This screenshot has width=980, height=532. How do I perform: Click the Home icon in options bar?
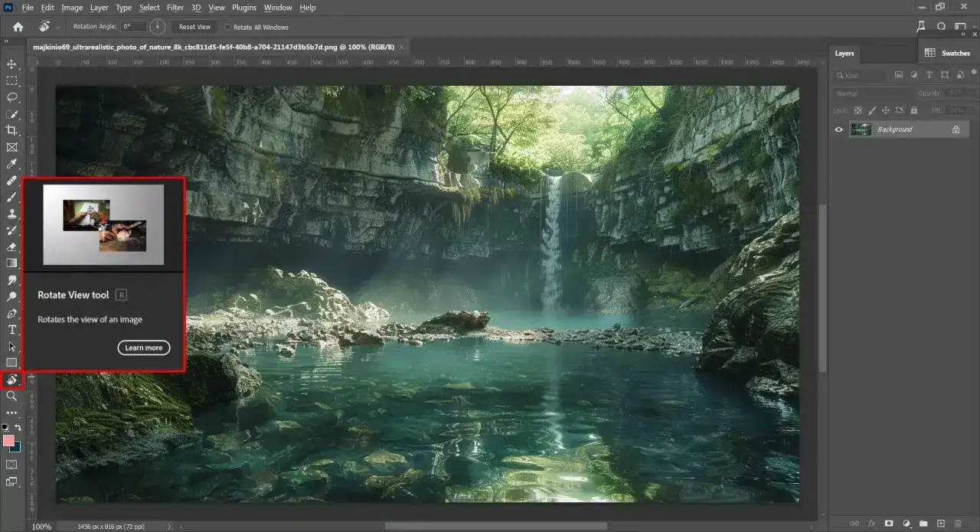tap(18, 27)
